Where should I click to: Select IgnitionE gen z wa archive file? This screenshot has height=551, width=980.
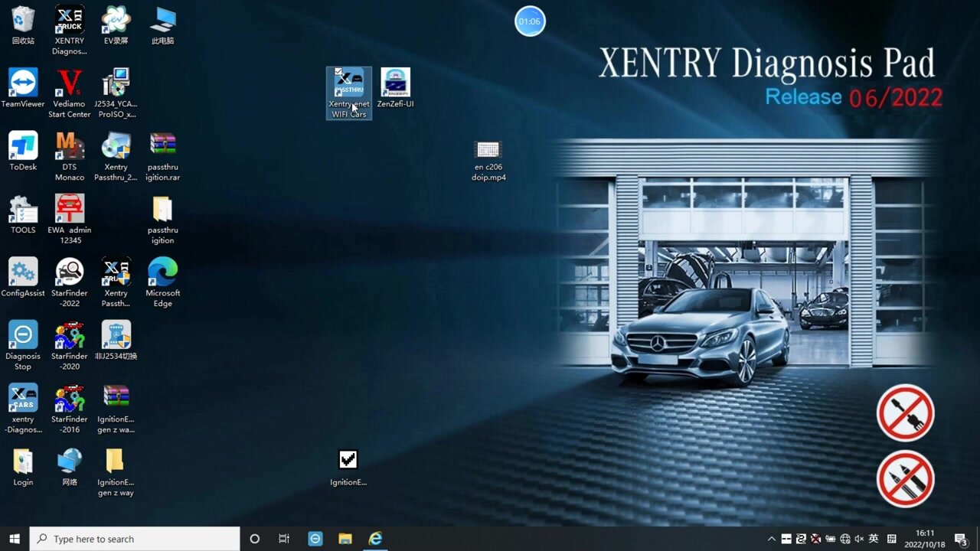116,408
